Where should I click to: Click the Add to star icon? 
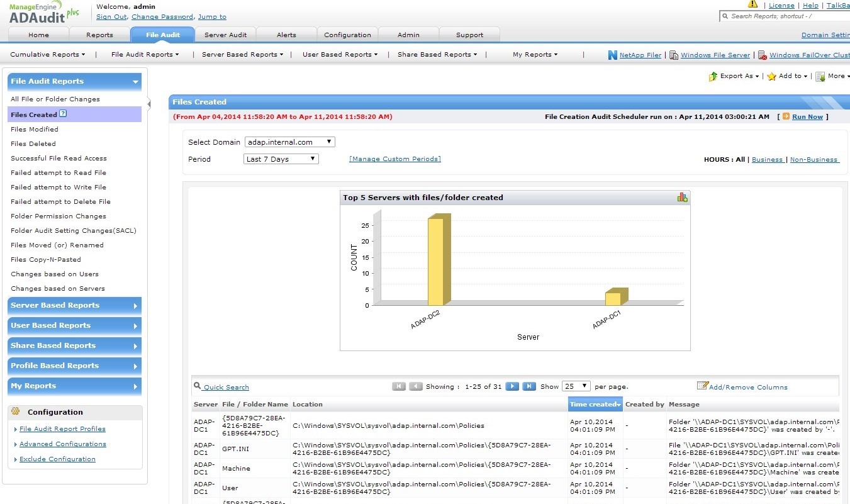pos(771,76)
